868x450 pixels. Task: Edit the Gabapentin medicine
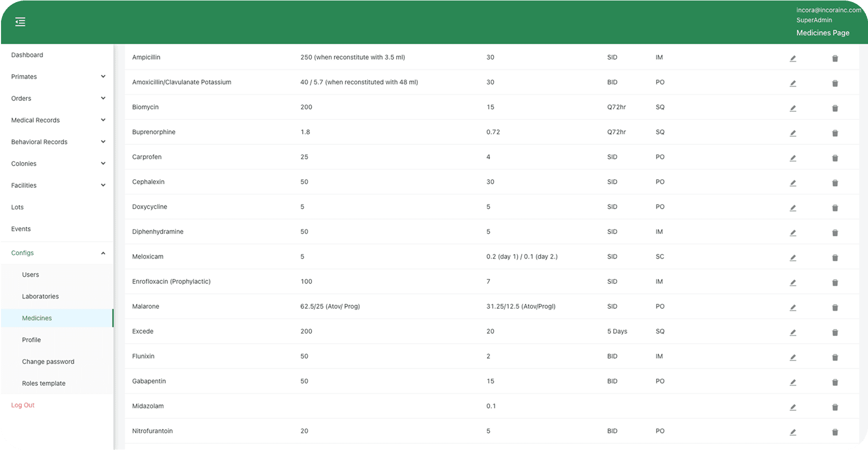click(x=793, y=382)
